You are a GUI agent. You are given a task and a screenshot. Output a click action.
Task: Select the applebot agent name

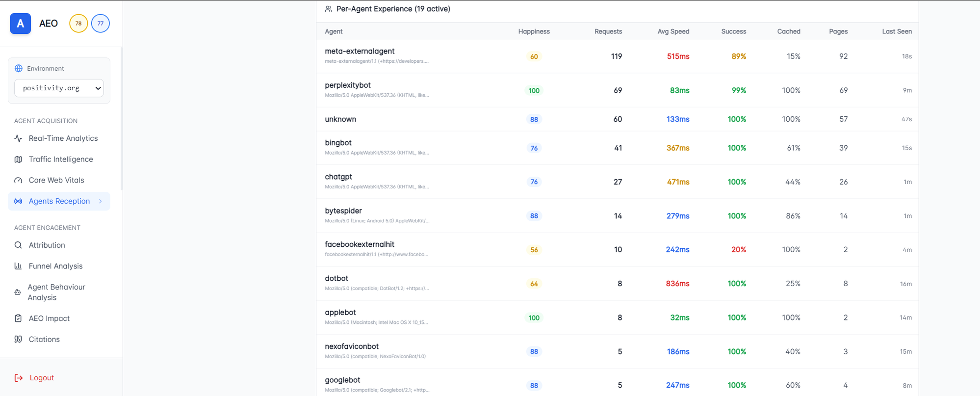(340, 312)
